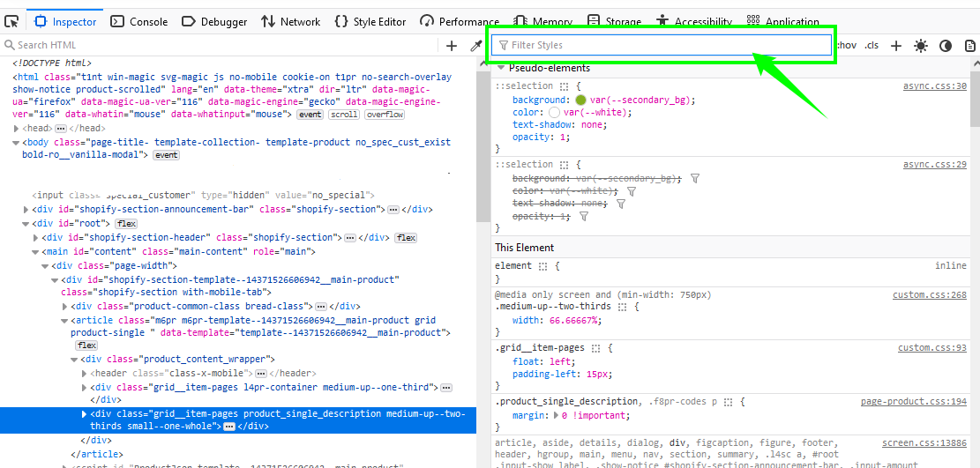The width and height of the screenshot is (980, 468).
Task: Collapse the Pseudo-elements section
Action: pos(501,68)
